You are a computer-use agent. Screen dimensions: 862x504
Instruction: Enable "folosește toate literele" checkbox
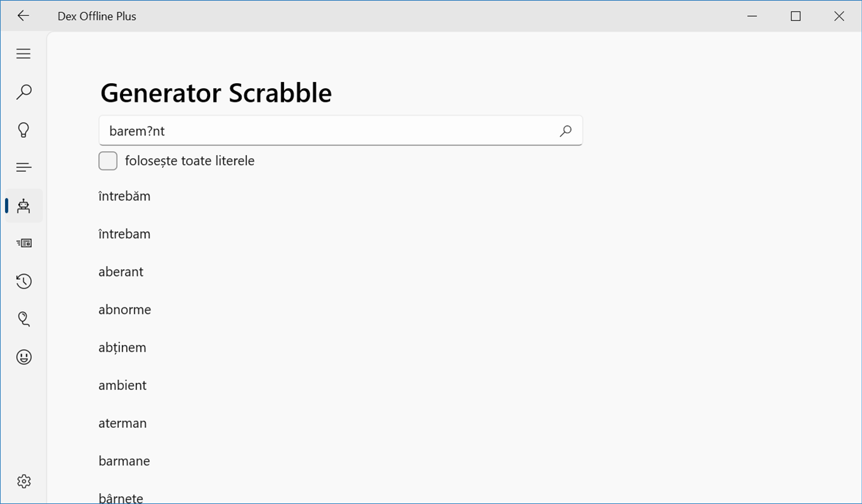tap(108, 161)
